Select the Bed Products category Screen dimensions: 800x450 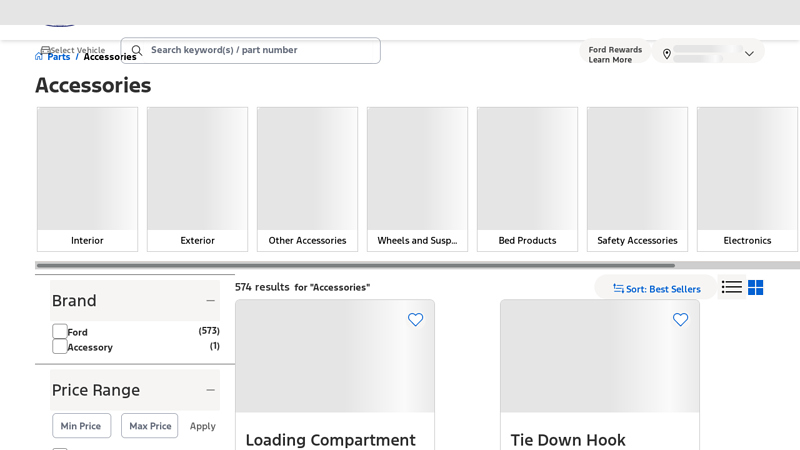tap(527, 179)
